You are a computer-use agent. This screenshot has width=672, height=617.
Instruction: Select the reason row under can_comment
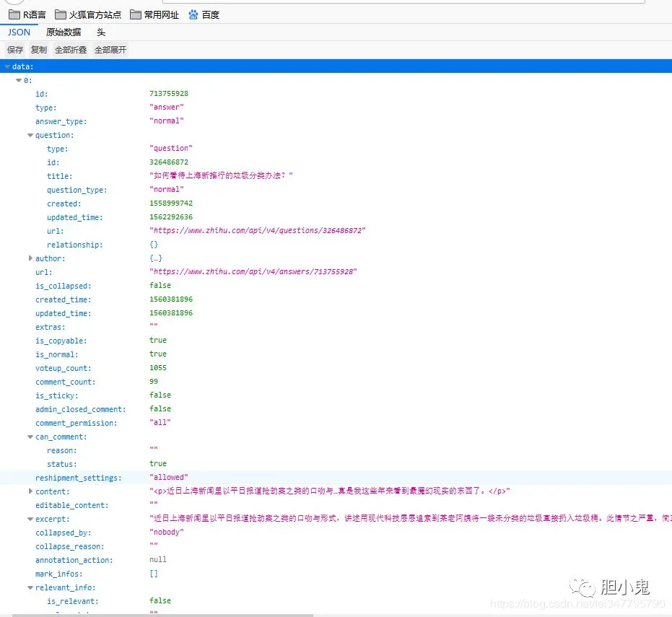pos(336,450)
